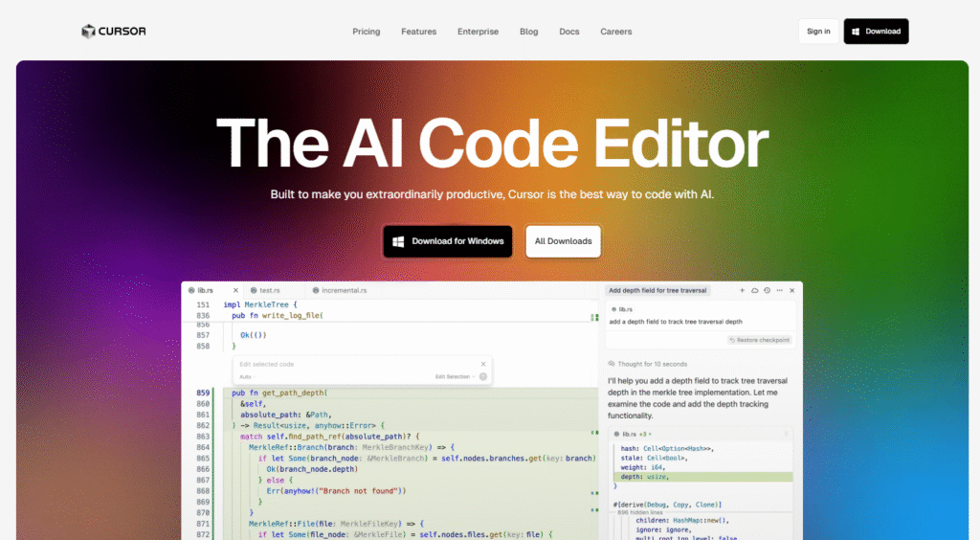Open the All Downloads button
The image size is (980, 540).
tap(563, 241)
